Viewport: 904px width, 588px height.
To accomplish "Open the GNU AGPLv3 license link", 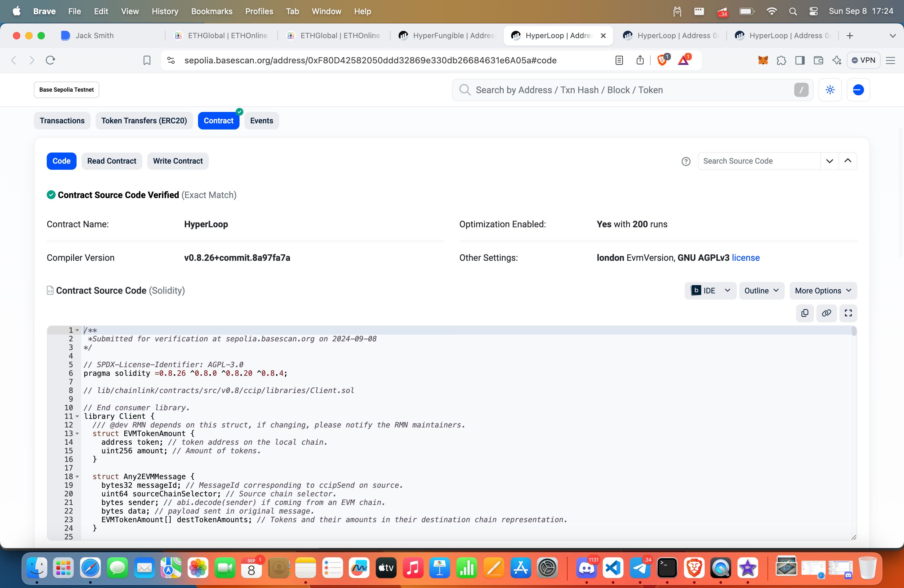I will coord(746,258).
